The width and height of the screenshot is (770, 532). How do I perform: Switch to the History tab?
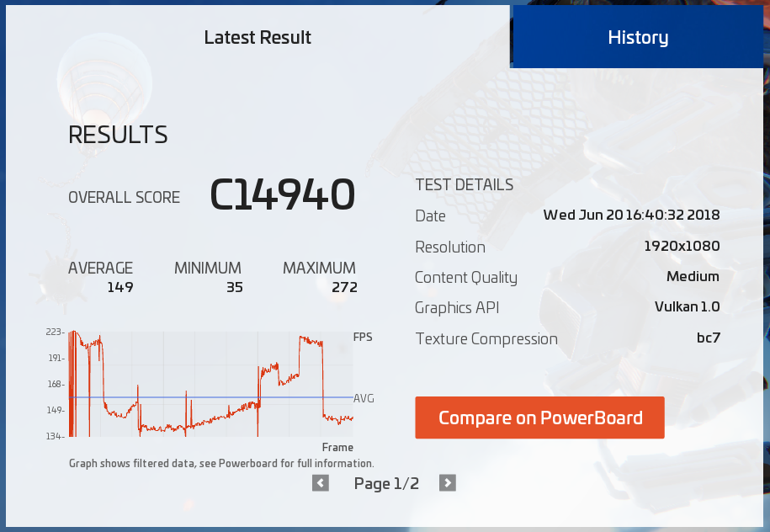pyautogui.click(x=638, y=37)
